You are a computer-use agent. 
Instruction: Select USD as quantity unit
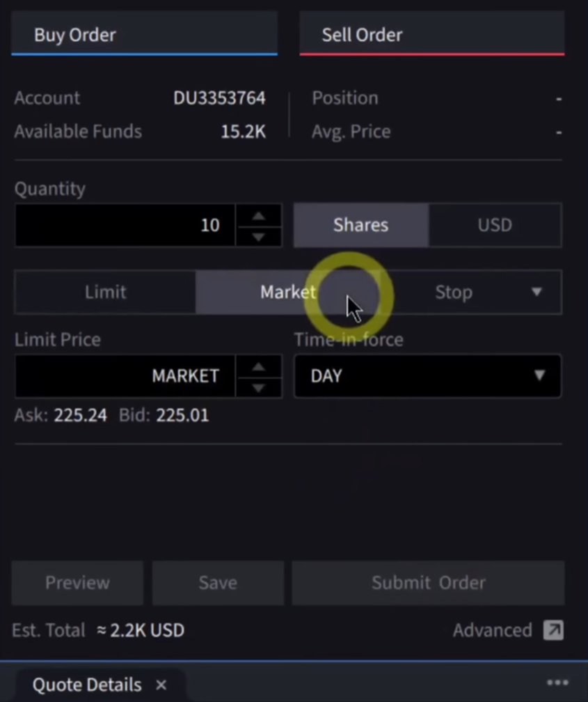[495, 225]
